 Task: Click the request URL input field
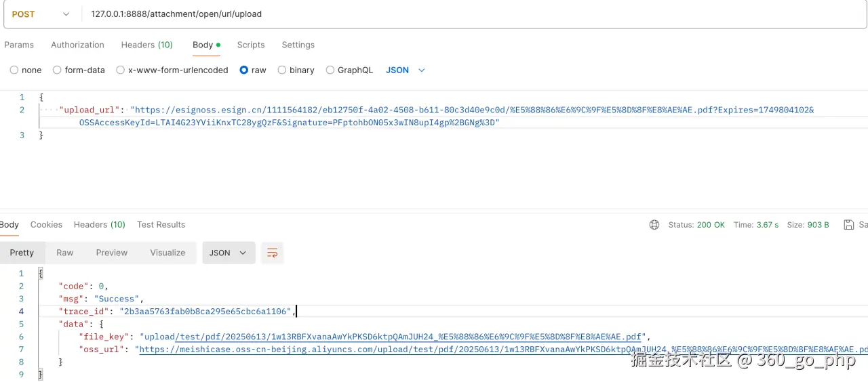tap(475, 14)
